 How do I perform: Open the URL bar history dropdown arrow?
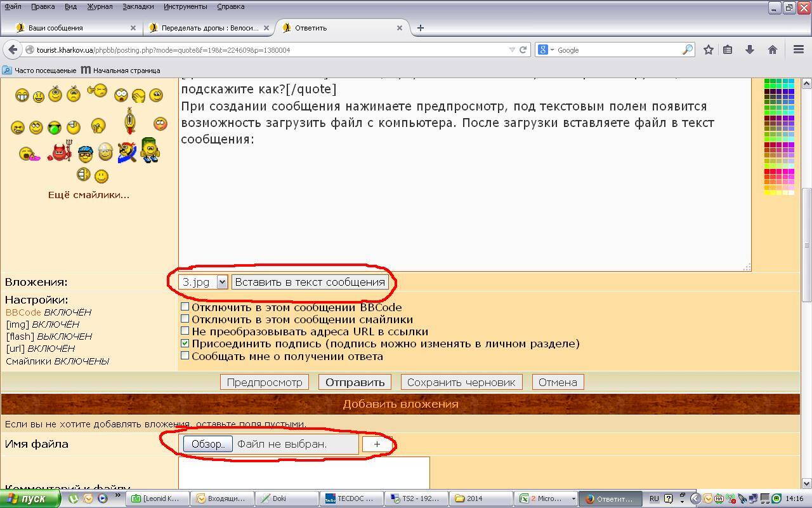(512, 50)
